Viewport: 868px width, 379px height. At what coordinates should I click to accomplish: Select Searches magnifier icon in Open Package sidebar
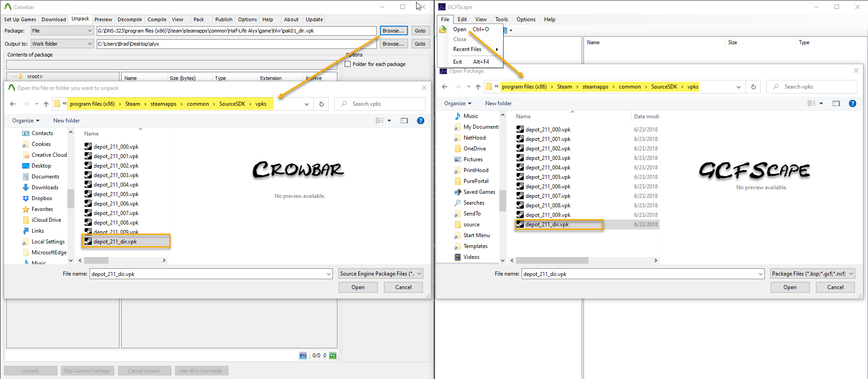tap(458, 203)
